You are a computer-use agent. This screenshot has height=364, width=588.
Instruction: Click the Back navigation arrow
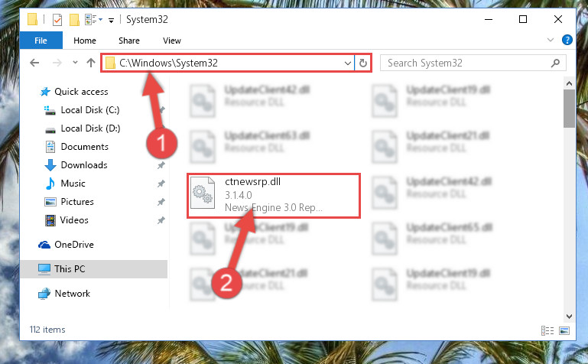(34, 63)
